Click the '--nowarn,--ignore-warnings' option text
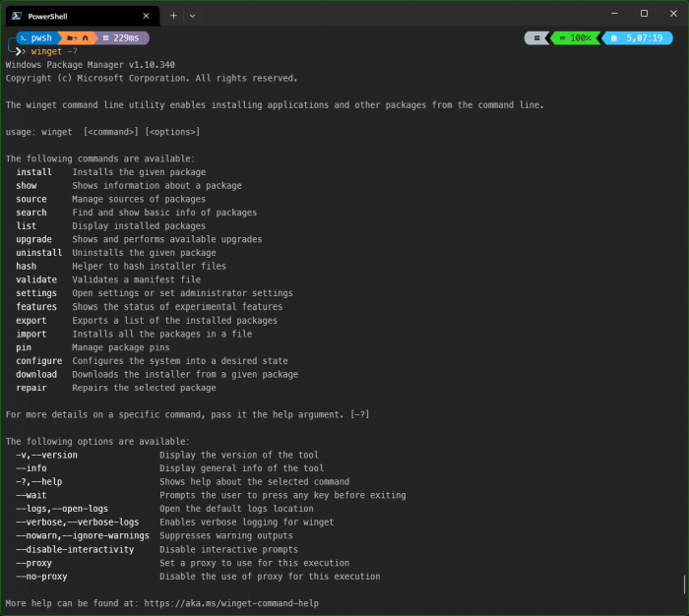The image size is (689, 616). point(83,536)
